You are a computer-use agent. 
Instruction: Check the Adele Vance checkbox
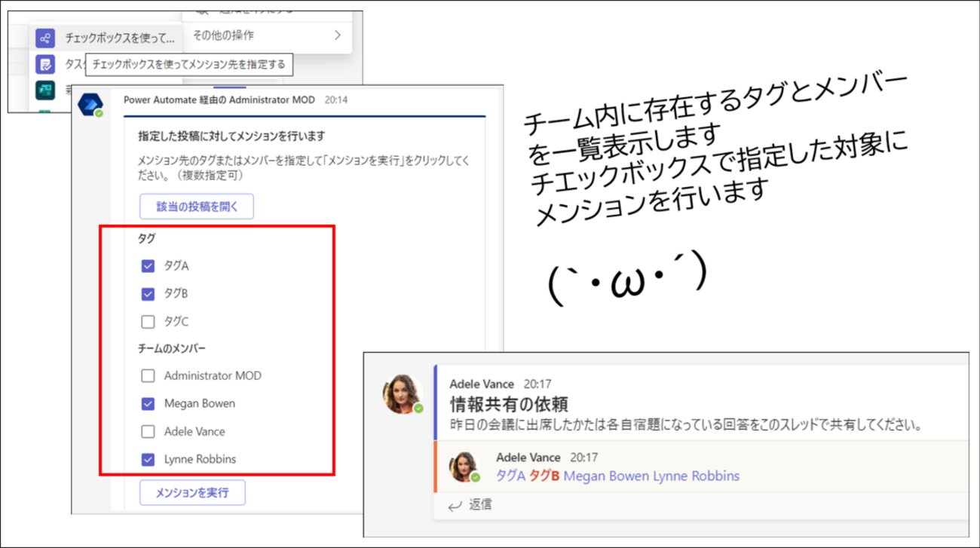(148, 431)
